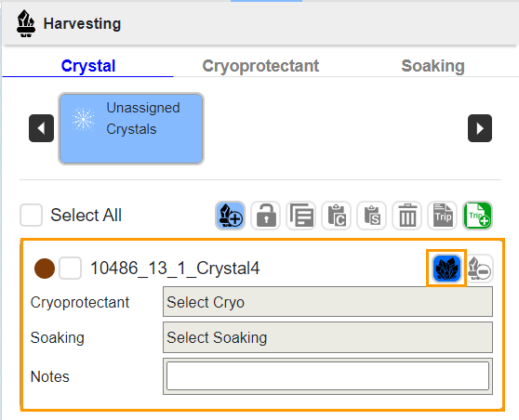Open the Crystal tab
Image resolution: width=519 pixels, height=420 pixels.
[88, 66]
